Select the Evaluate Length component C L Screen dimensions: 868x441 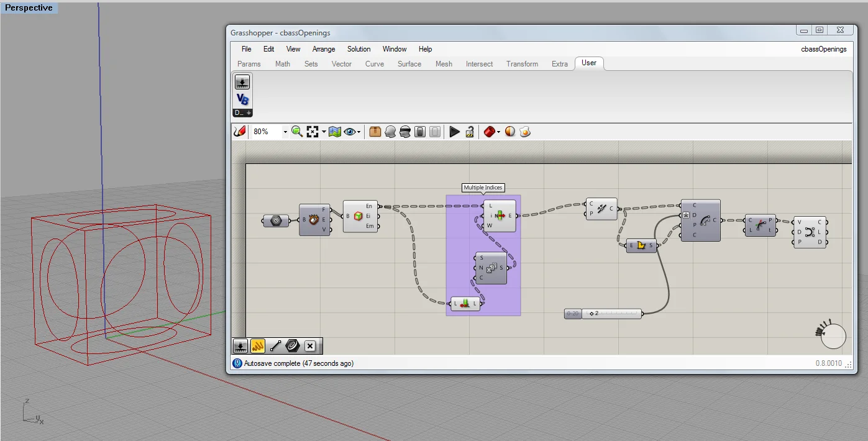(761, 225)
